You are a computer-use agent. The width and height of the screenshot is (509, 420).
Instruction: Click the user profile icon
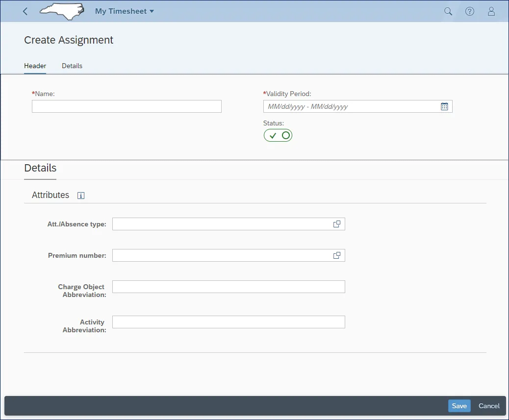click(491, 11)
